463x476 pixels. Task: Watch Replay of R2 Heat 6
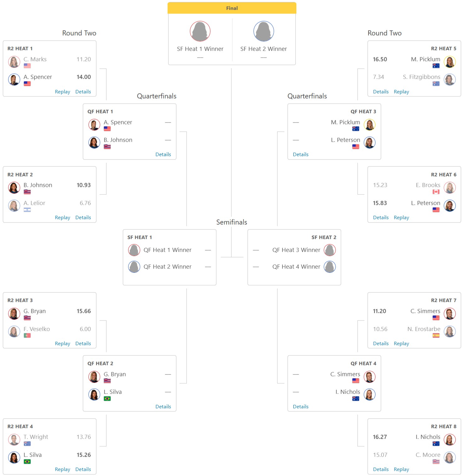[x=401, y=217]
